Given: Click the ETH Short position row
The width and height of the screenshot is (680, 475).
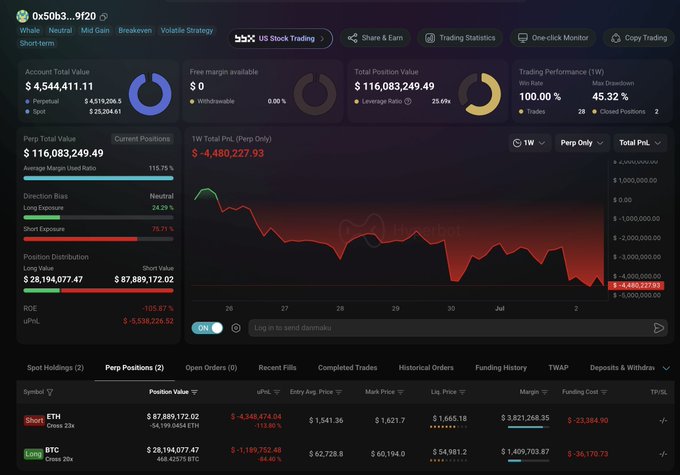Looking at the screenshot, I should tap(345, 420).
